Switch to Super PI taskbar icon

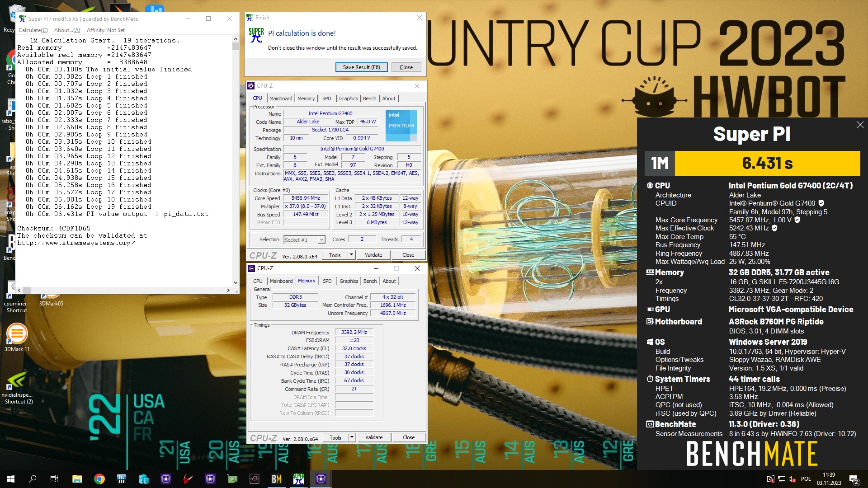(298, 479)
